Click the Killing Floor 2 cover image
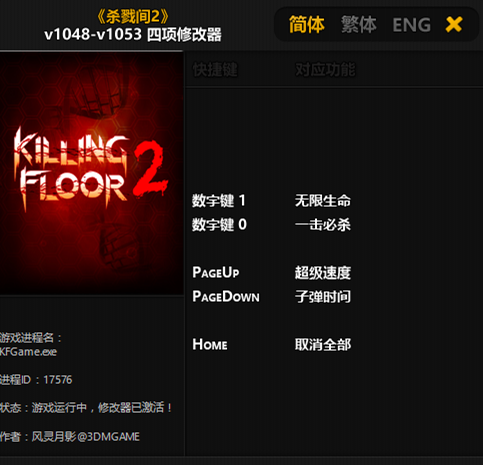This screenshot has width=483, height=465. (x=91, y=173)
